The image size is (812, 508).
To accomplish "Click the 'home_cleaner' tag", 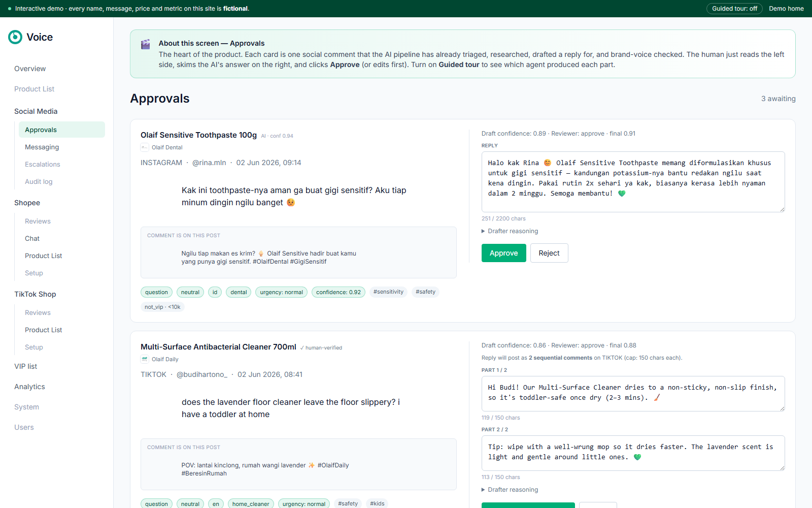I will [x=251, y=504].
